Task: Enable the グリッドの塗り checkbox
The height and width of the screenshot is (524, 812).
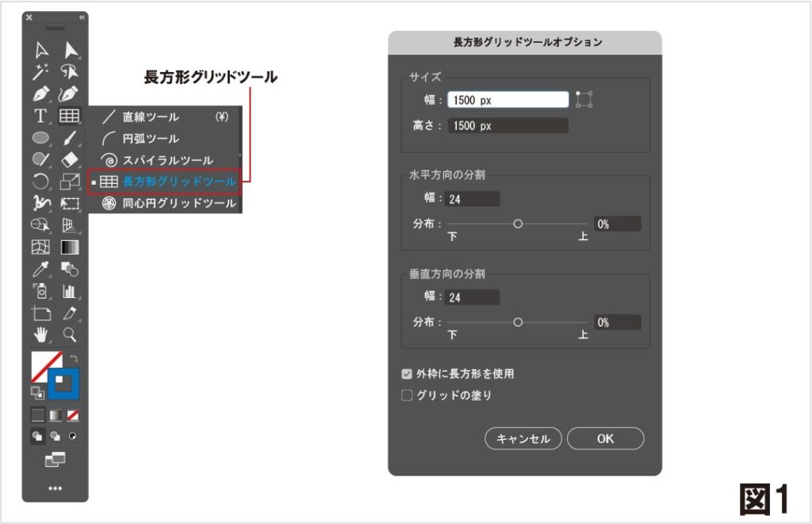Action: (x=408, y=395)
